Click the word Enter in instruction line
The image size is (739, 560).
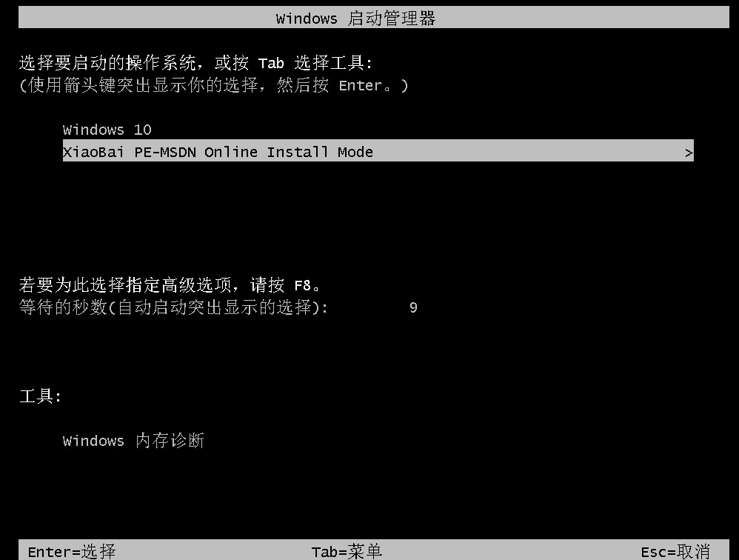361,85
